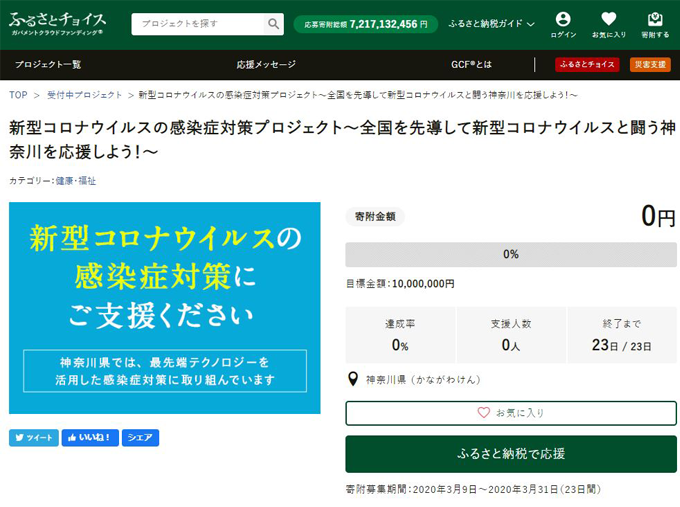Click the Facebook シェア button
Screen dimensions: 680x507
tap(141, 438)
